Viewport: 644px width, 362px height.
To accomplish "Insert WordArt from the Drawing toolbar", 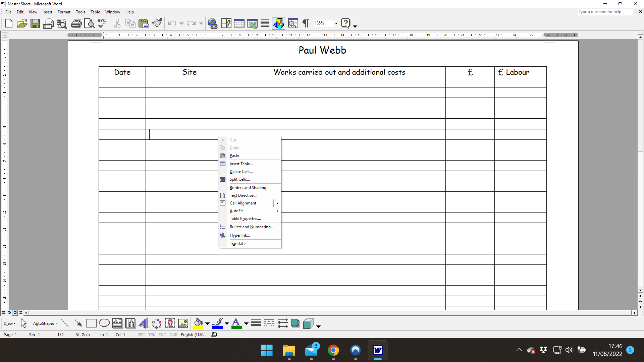I will pos(143,323).
